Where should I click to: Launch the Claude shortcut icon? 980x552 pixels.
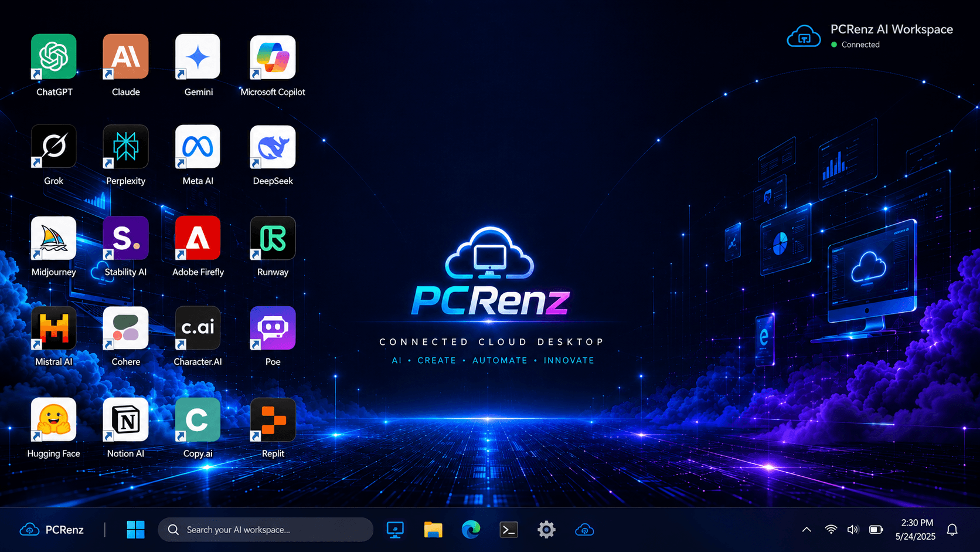coord(125,57)
